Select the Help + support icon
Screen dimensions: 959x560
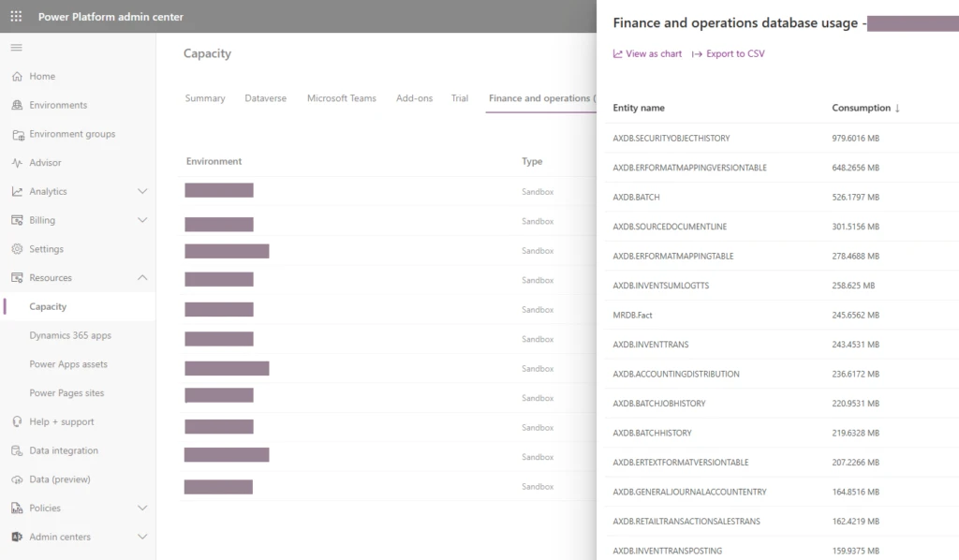click(18, 421)
